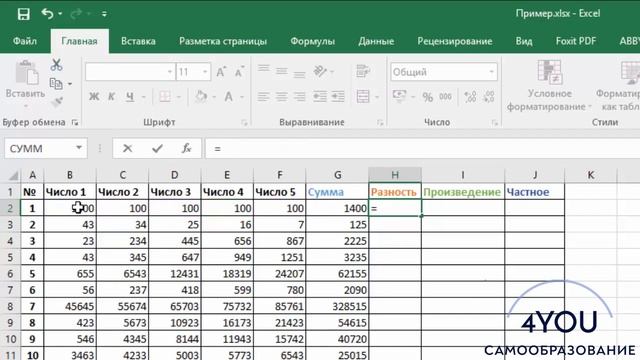Click the Format Painter brush icon
The height and width of the screenshot is (360, 640).
pos(57,101)
